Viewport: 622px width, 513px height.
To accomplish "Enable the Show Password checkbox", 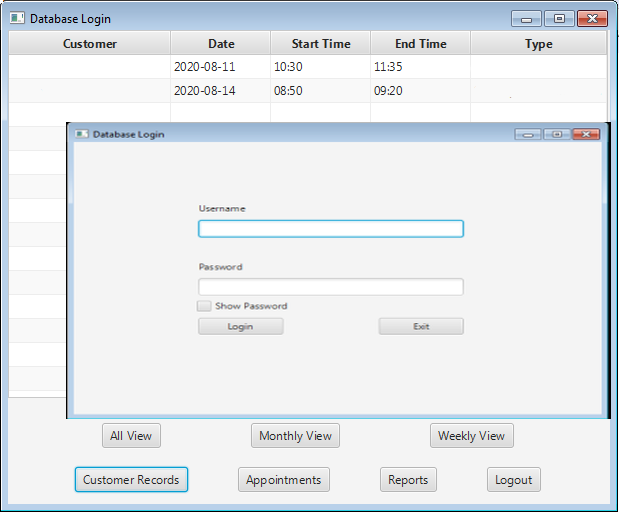I will pos(204,306).
